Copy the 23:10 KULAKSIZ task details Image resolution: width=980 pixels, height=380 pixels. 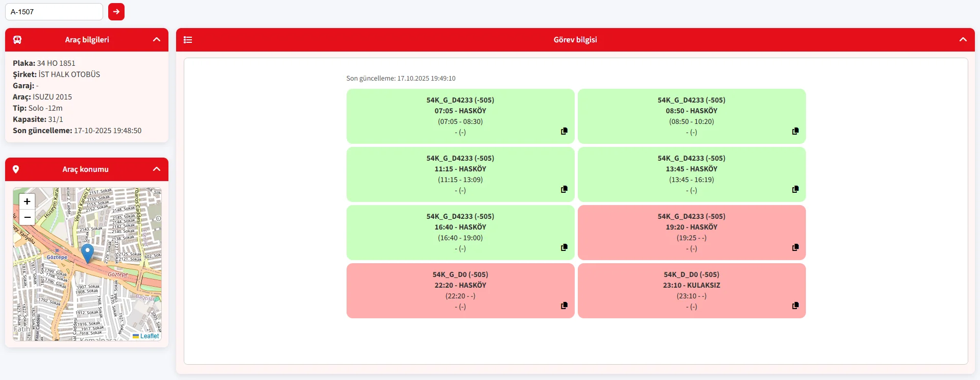795,306
